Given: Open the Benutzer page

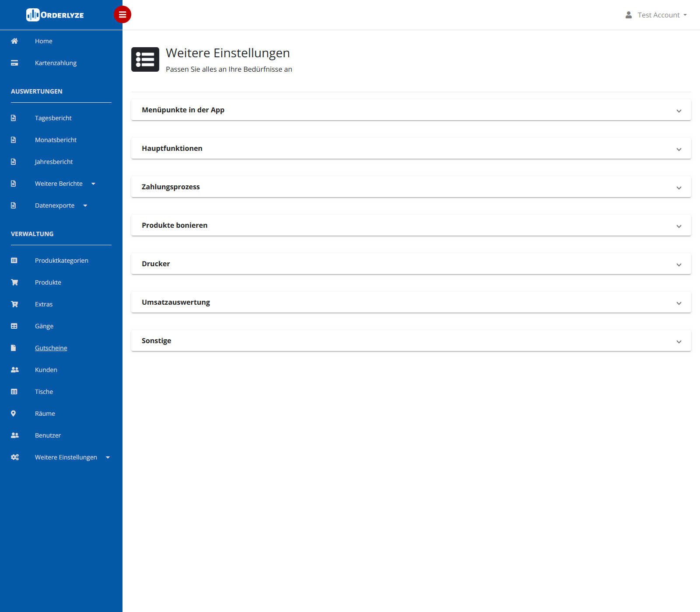Looking at the screenshot, I should [48, 435].
